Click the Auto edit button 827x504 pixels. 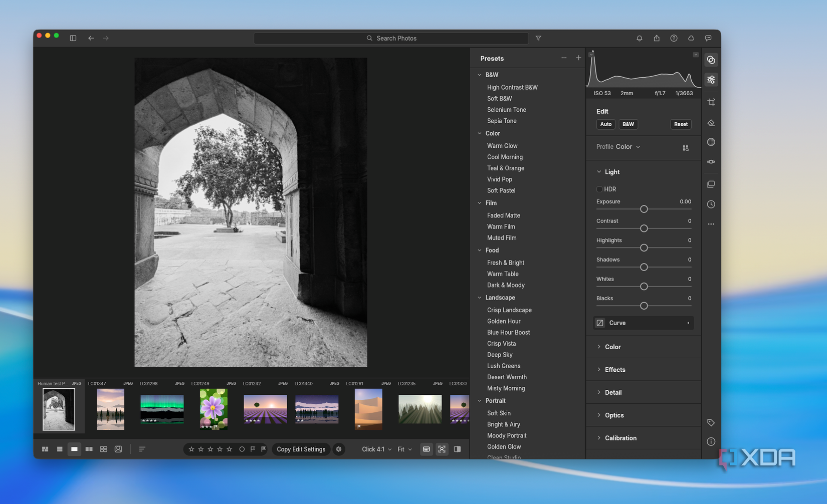click(x=605, y=124)
